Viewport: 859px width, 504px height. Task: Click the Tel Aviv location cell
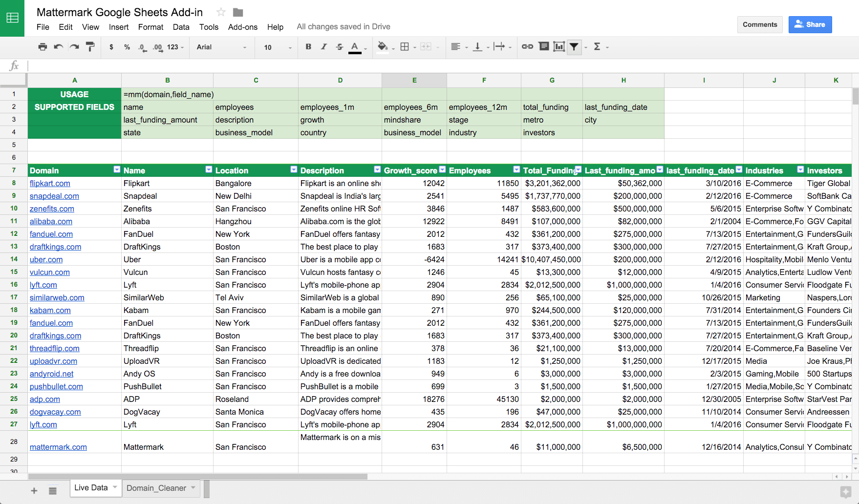pyautogui.click(x=256, y=297)
